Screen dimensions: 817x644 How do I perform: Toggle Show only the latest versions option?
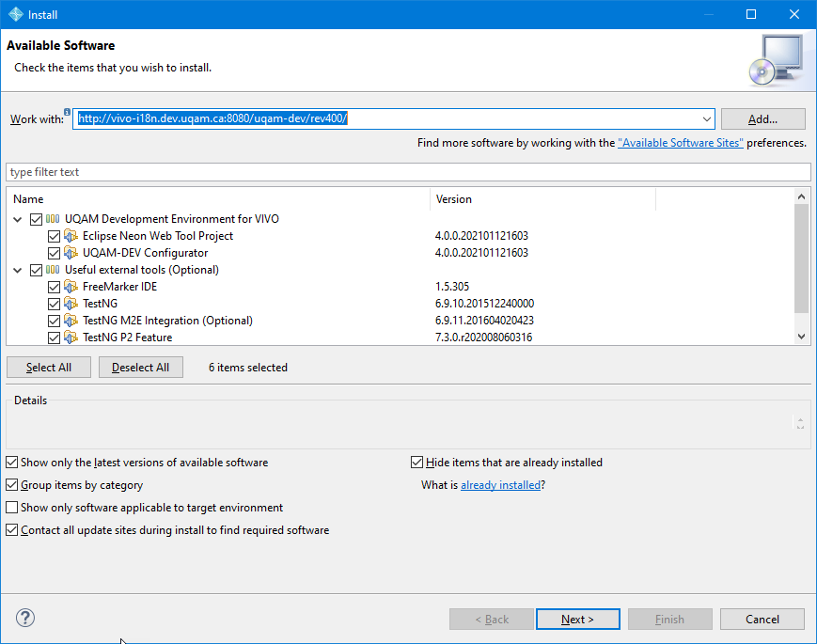[x=12, y=463]
